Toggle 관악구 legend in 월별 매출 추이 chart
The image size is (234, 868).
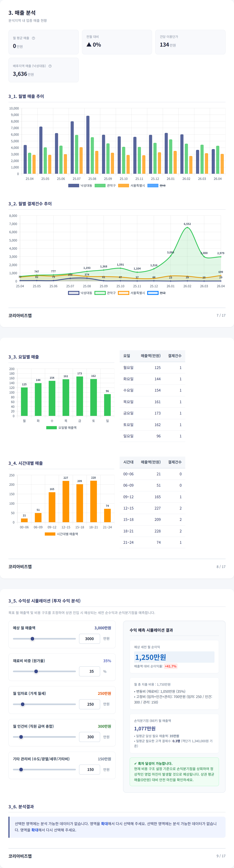click(105, 186)
